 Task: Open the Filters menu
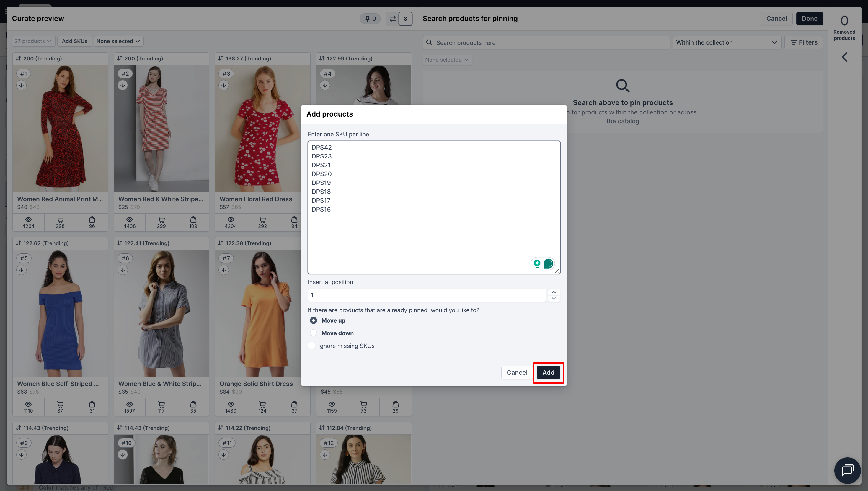point(804,42)
